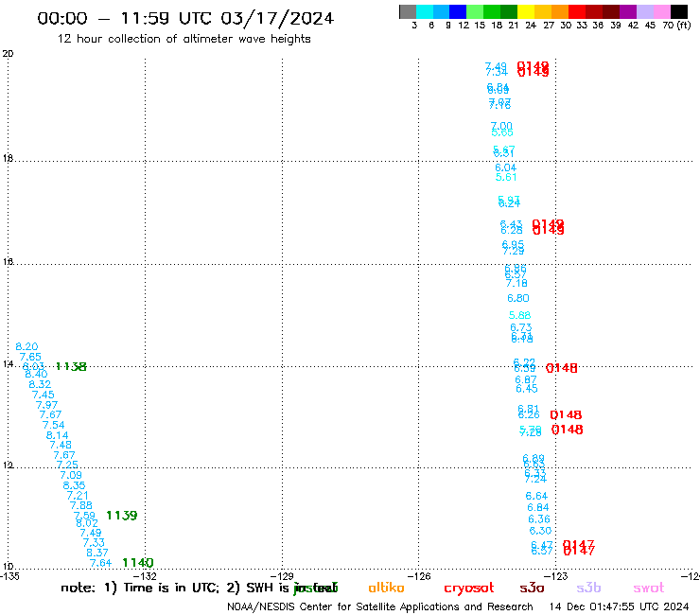Image resolution: width=700 pixels, height=615 pixels.
Task: Click the wave height value '6.80'
Action: 518,298
